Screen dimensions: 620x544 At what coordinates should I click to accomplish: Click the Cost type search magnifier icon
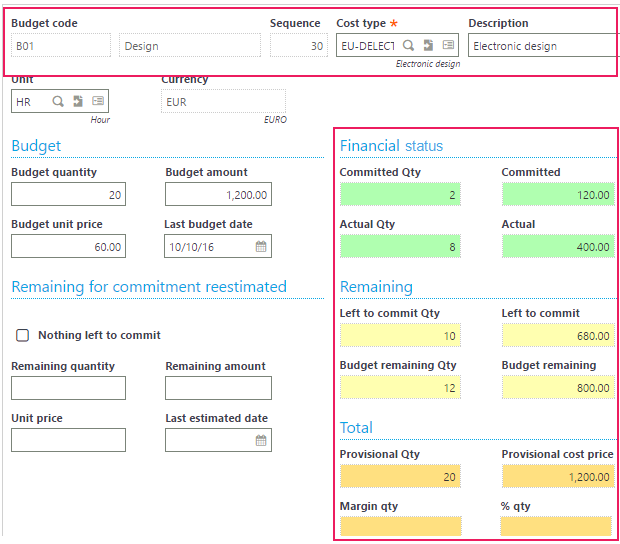pos(408,45)
